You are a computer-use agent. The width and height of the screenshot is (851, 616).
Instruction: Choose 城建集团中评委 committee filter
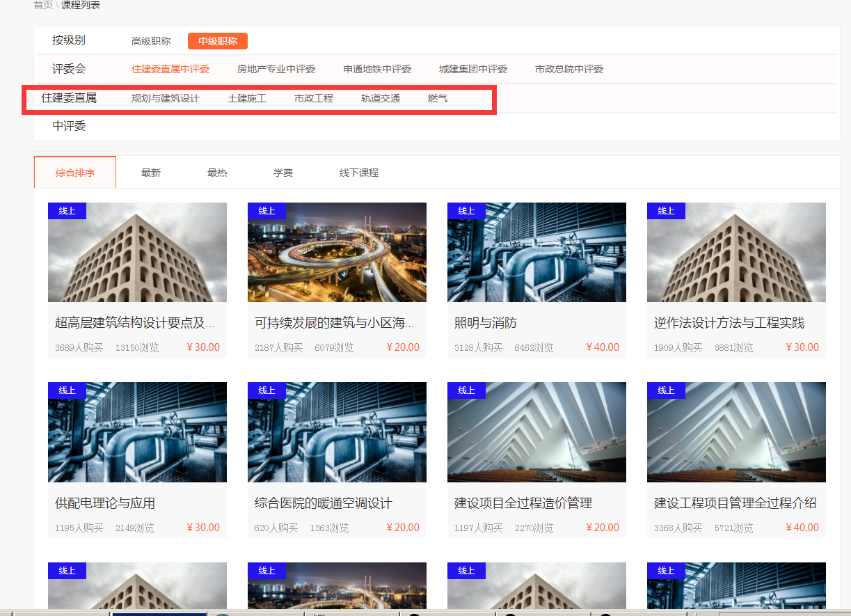click(x=473, y=69)
